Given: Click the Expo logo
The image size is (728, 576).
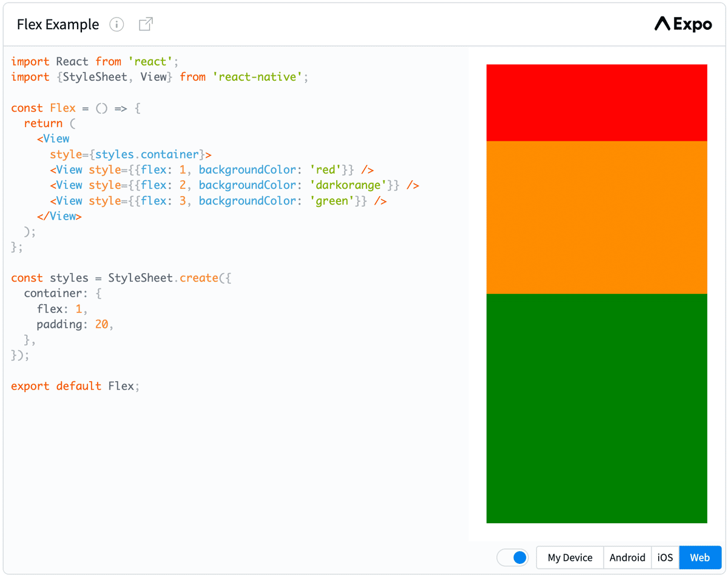Looking at the screenshot, I should (683, 24).
